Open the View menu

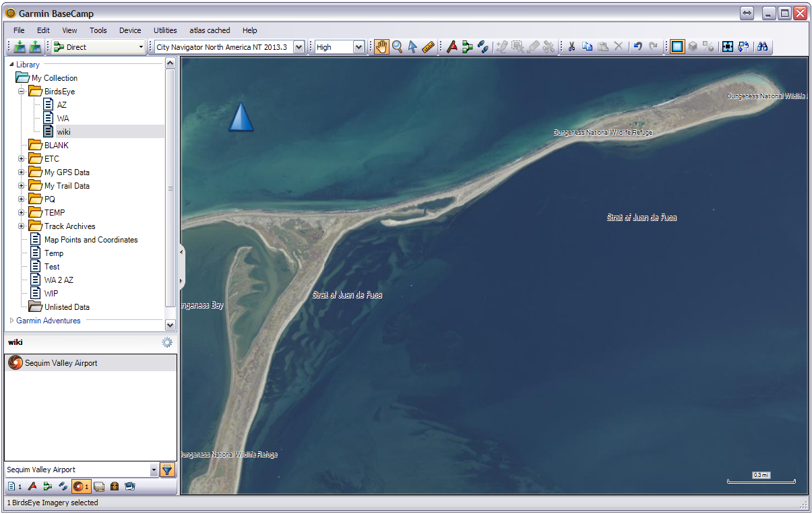(x=69, y=30)
